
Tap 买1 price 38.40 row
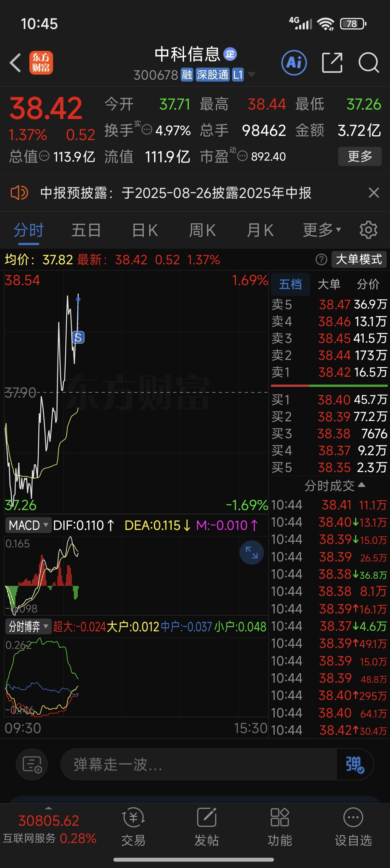tap(329, 400)
